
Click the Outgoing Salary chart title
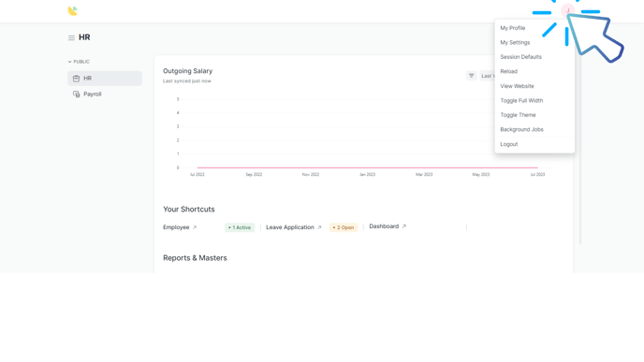[188, 71]
